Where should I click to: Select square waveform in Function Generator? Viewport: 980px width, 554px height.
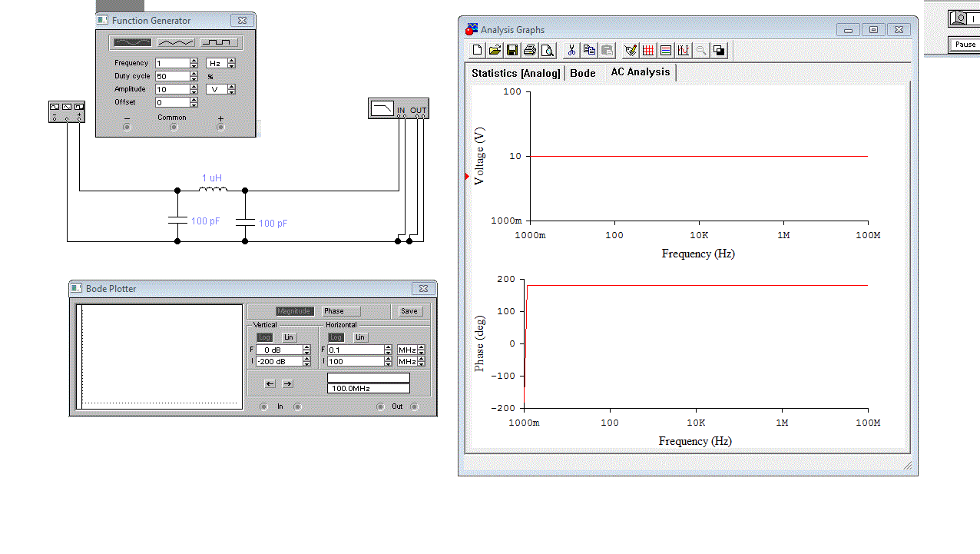pos(219,43)
